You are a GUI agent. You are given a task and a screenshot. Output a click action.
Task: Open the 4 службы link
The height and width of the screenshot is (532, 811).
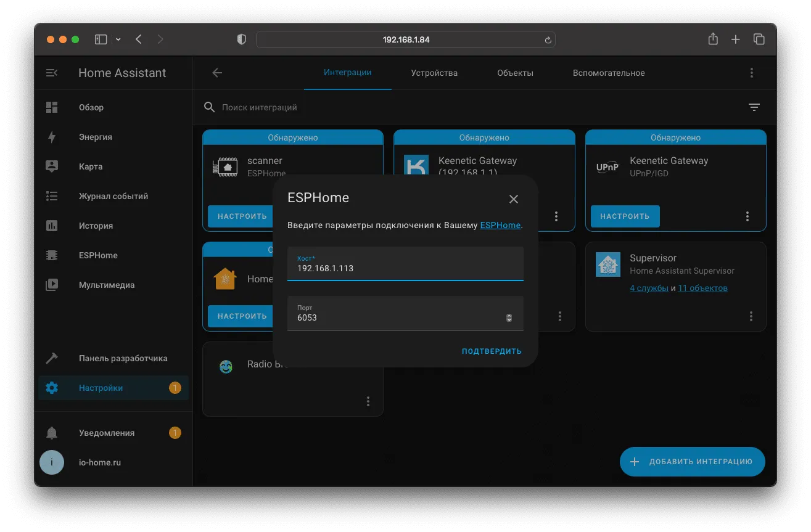pos(649,288)
